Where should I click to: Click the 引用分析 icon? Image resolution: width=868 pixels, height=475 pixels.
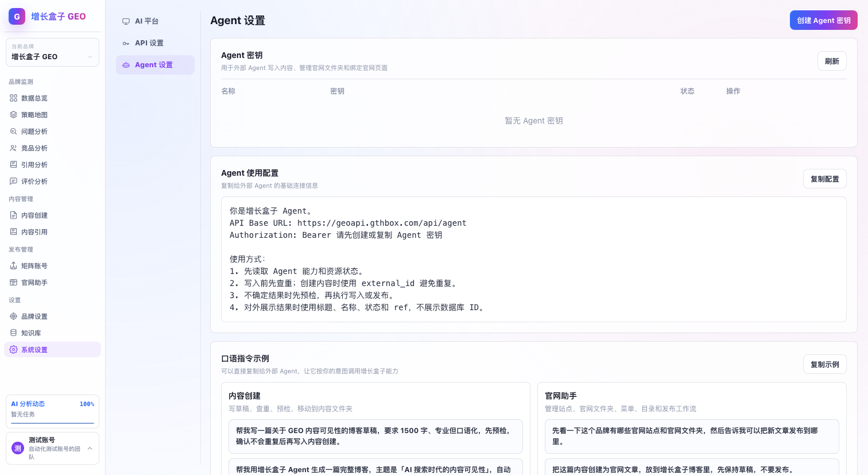point(13,165)
